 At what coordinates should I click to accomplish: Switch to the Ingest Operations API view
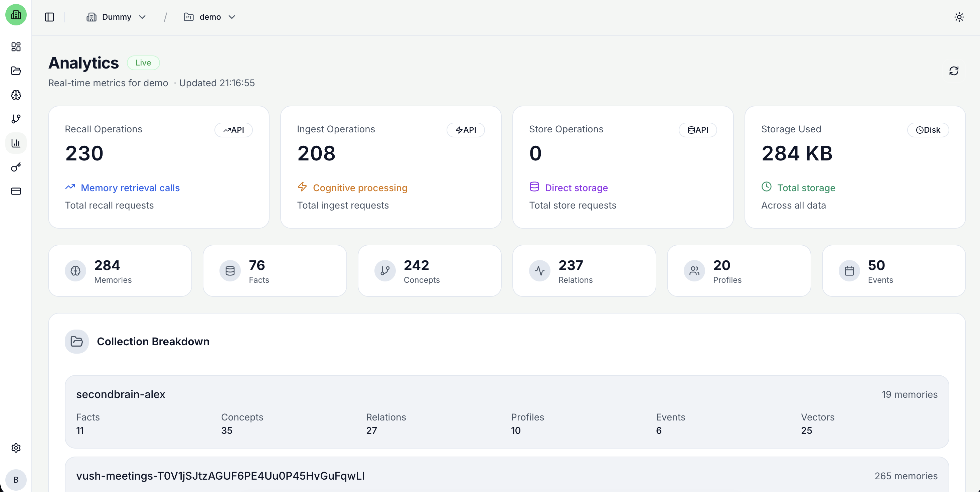click(466, 130)
